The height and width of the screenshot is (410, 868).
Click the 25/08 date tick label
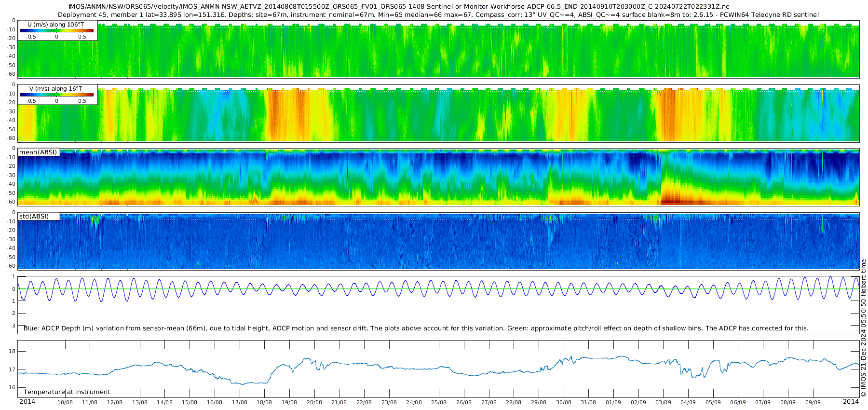pos(439,402)
